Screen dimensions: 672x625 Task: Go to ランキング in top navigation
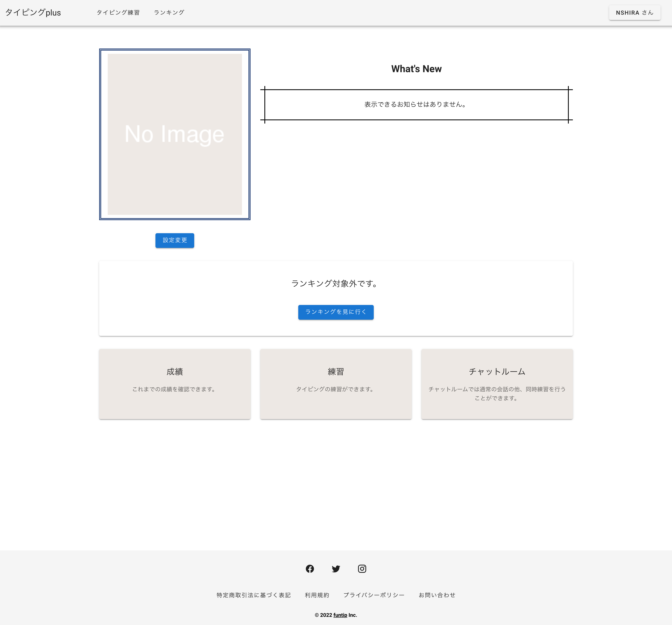[169, 12]
